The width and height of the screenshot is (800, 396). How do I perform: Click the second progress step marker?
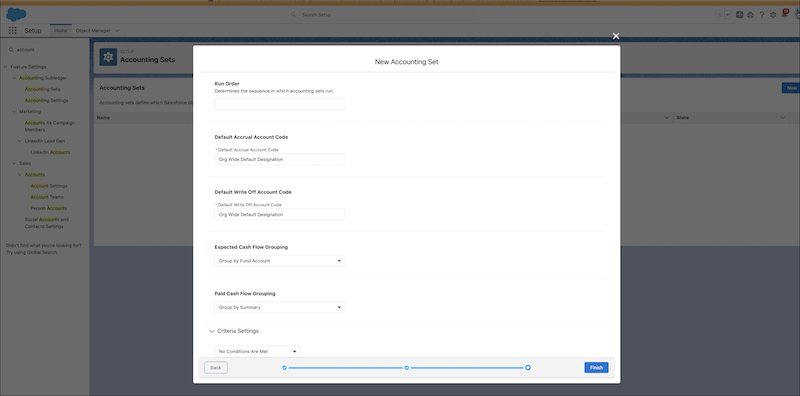click(407, 367)
